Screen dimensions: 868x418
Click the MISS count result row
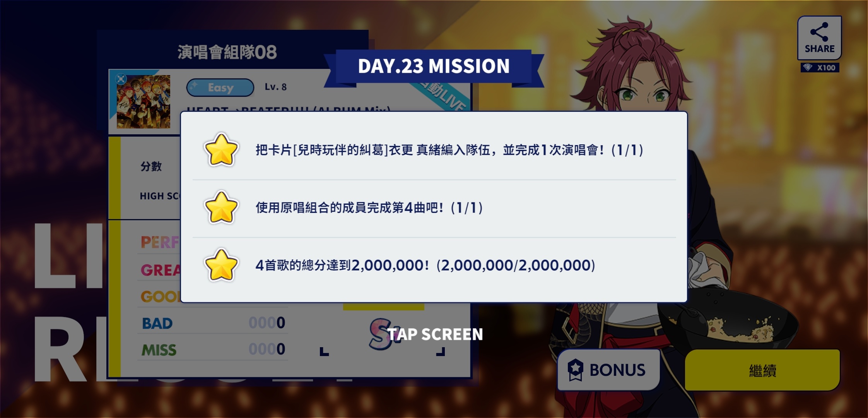[213, 349]
